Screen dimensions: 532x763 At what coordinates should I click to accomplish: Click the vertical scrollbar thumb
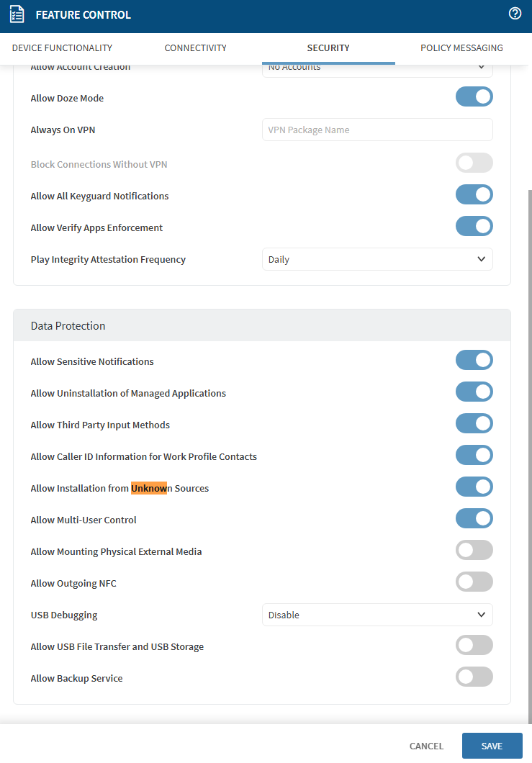tap(529, 453)
